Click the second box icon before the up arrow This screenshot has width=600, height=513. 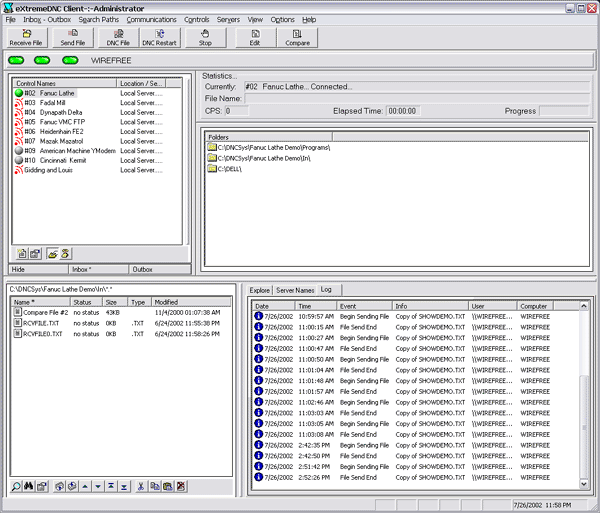72,486
